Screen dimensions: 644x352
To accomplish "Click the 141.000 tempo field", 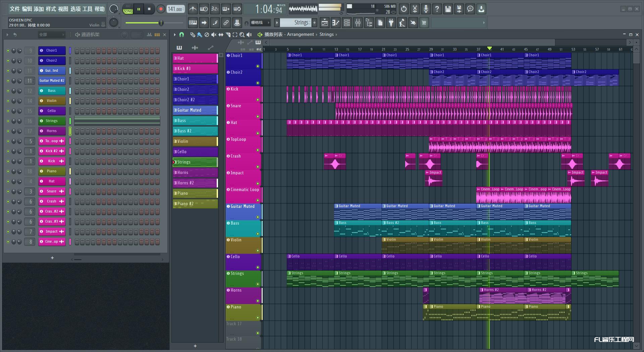I will click(x=176, y=9).
